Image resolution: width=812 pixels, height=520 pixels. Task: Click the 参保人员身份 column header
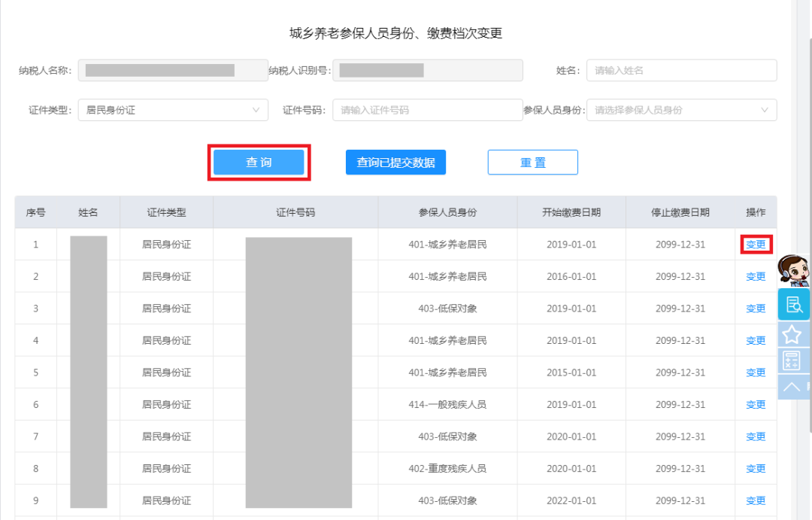[447, 212]
